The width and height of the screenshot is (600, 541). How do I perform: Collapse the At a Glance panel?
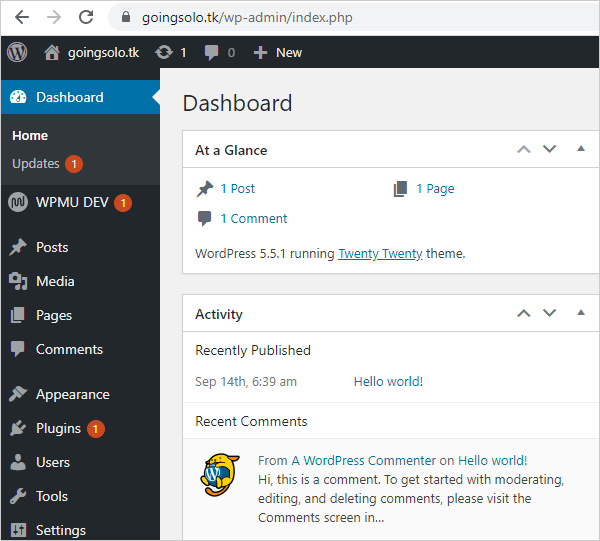pyautogui.click(x=581, y=148)
